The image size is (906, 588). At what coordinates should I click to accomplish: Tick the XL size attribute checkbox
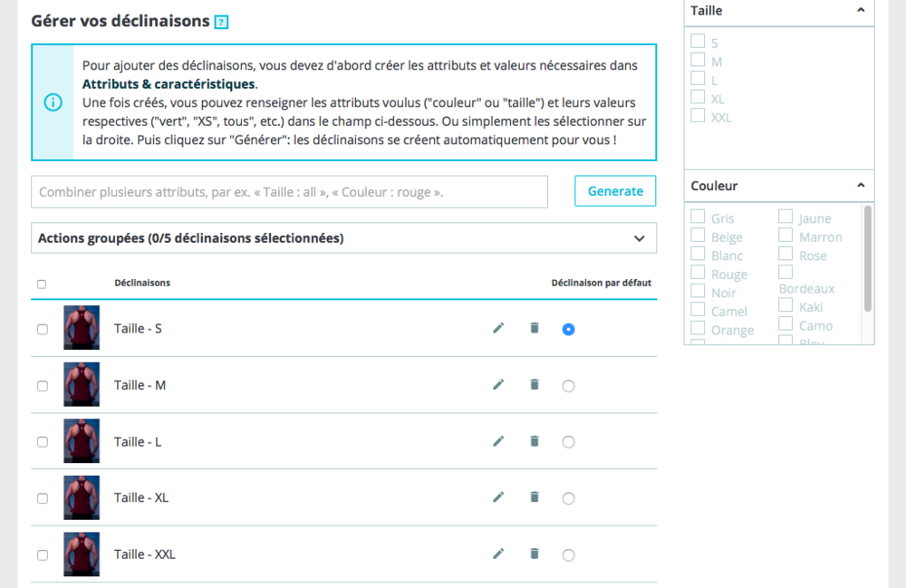coord(698,97)
